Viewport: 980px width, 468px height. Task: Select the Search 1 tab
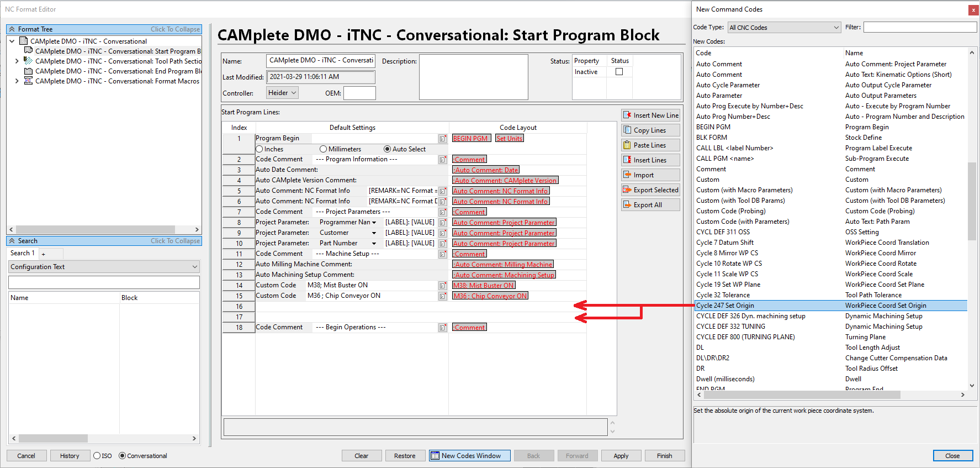[23, 253]
